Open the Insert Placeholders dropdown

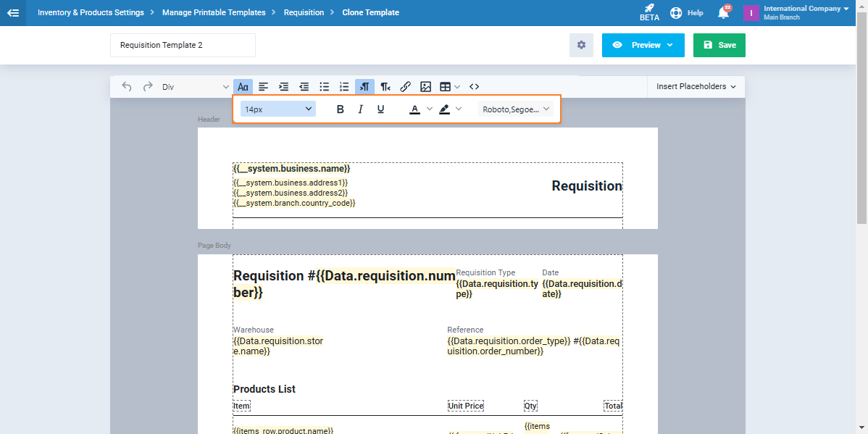point(696,86)
